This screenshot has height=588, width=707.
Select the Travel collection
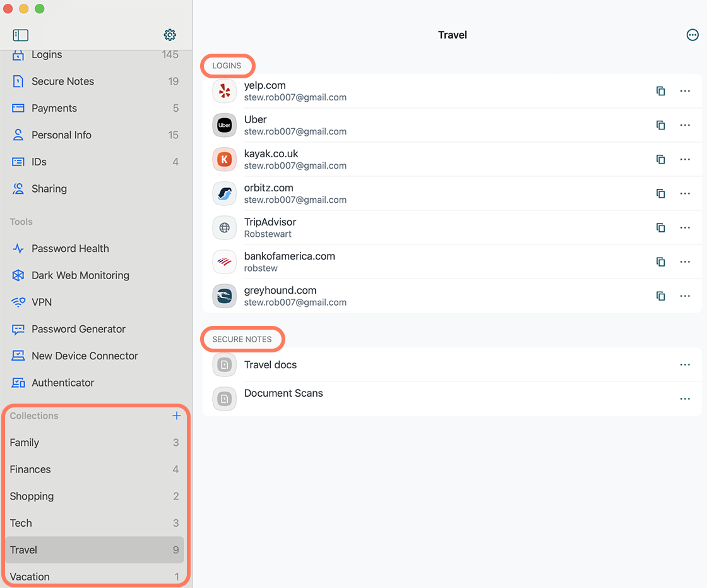(x=95, y=550)
